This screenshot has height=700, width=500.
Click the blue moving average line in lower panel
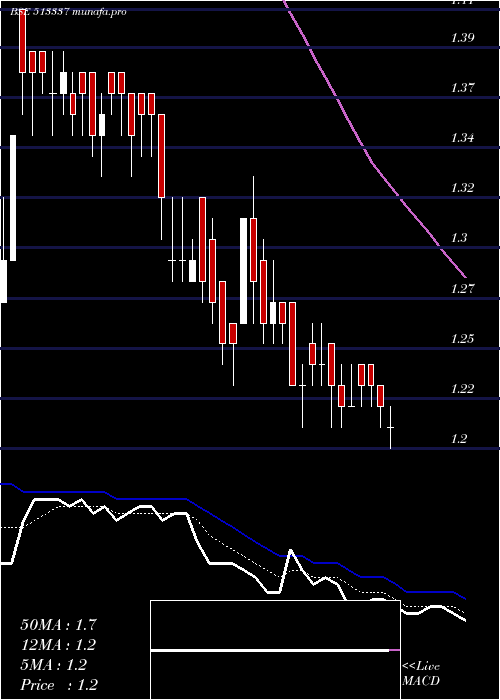[232, 527]
